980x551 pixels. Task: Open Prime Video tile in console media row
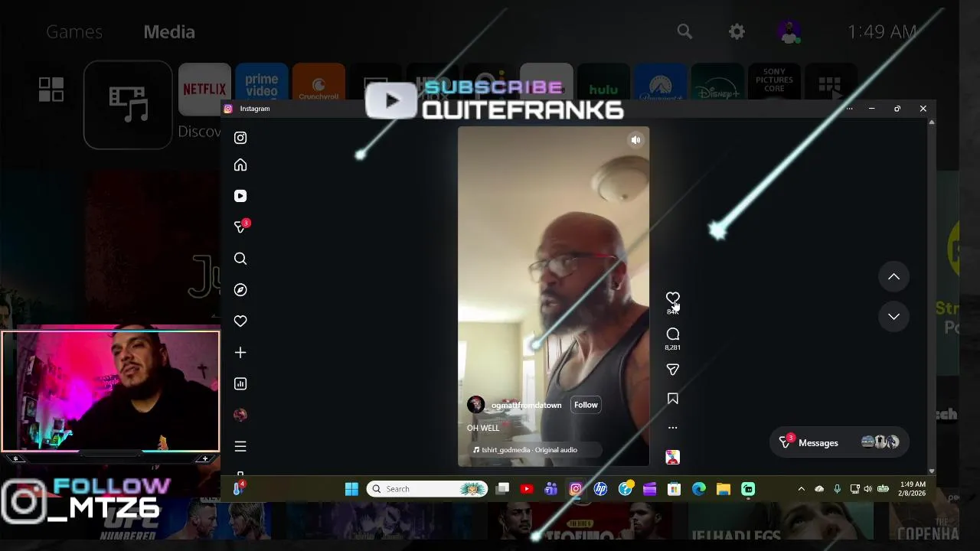262,83
